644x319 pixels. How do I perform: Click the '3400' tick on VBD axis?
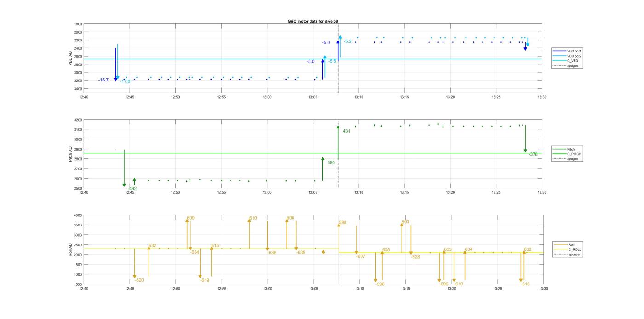[78, 89]
